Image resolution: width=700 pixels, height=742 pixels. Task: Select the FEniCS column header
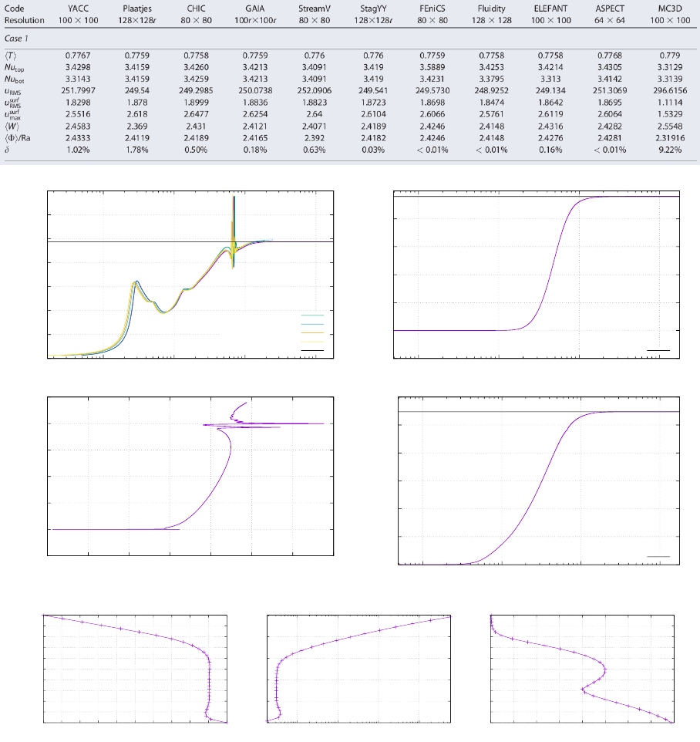432,8
